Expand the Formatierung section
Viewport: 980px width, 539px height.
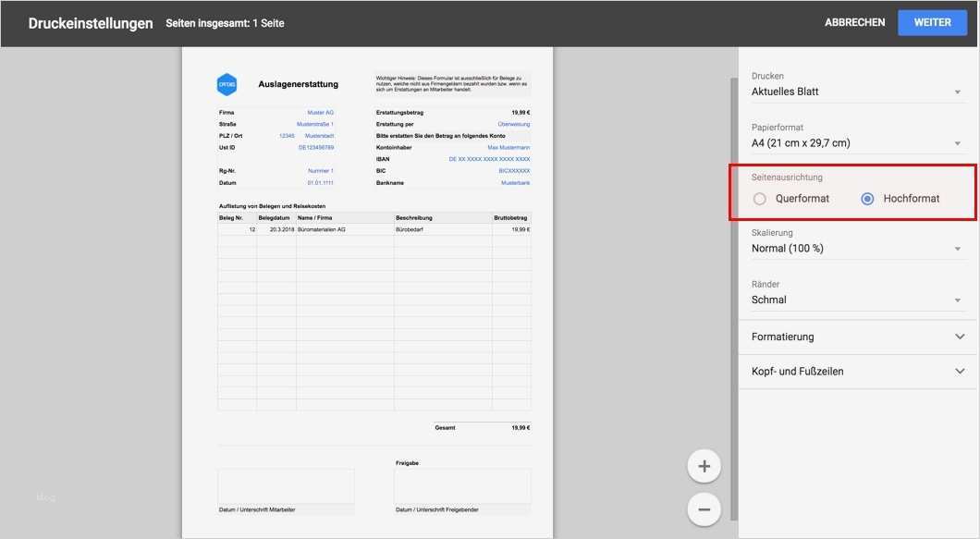[858, 337]
